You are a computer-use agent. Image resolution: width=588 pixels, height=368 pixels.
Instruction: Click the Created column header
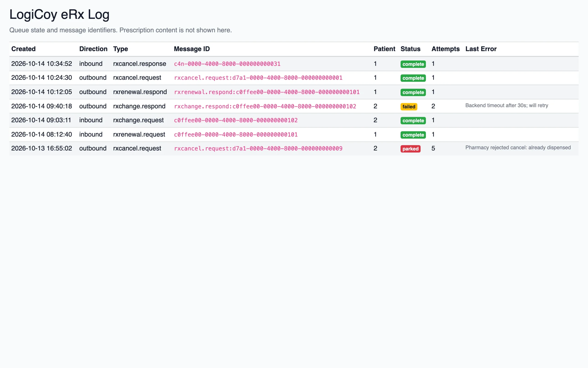[x=23, y=49]
